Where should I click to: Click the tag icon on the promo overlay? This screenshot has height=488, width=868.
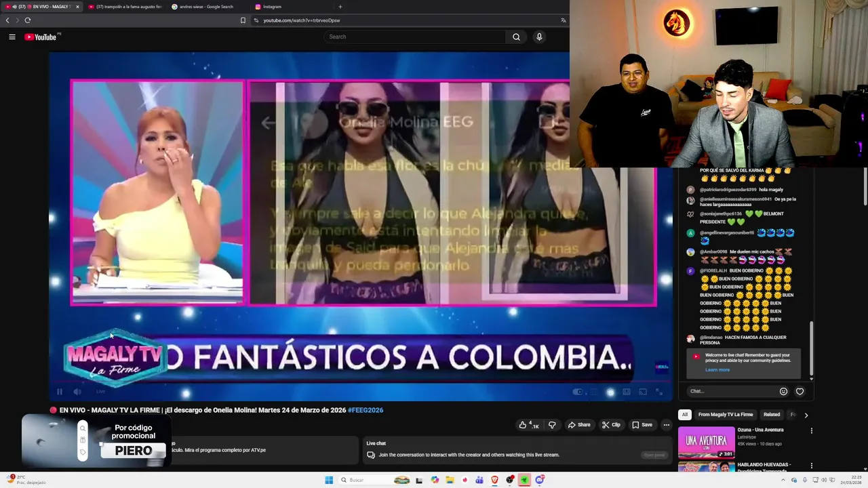pyautogui.click(x=83, y=452)
